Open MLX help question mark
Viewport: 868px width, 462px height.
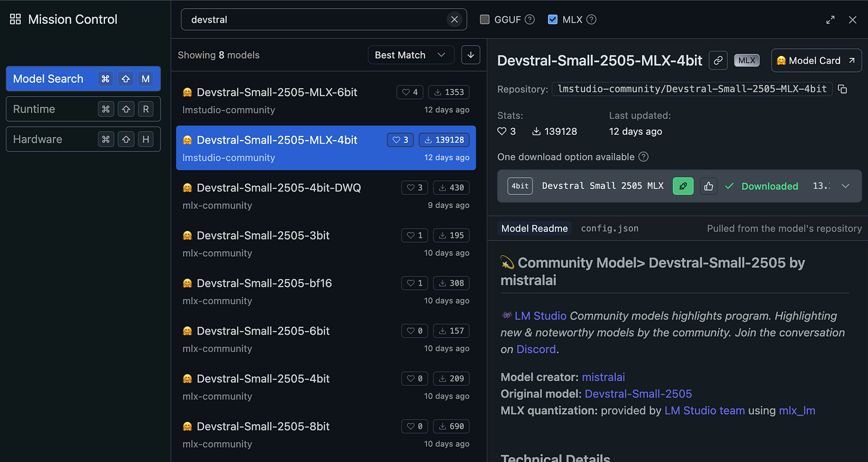[591, 20]
